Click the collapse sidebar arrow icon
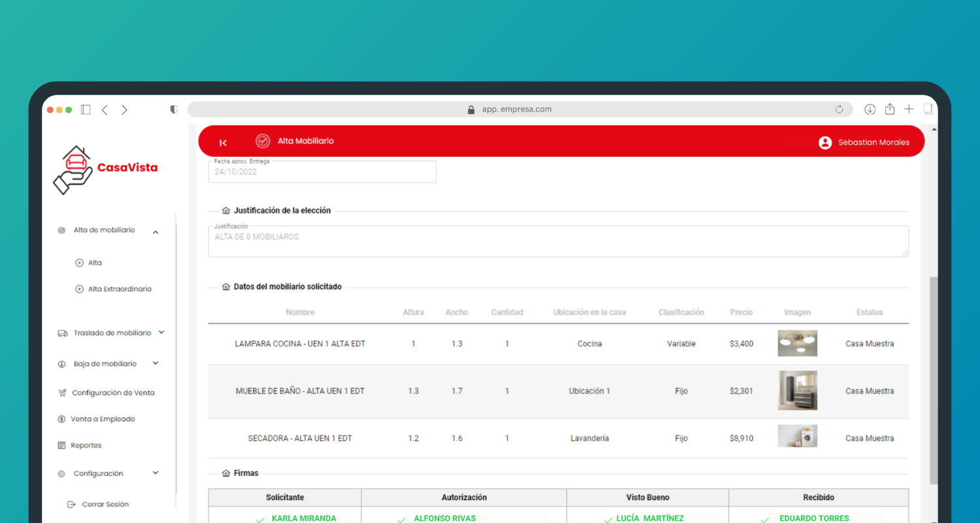Image resolution: width=980 pixels, height=523 pixels. tap(223, 143)
